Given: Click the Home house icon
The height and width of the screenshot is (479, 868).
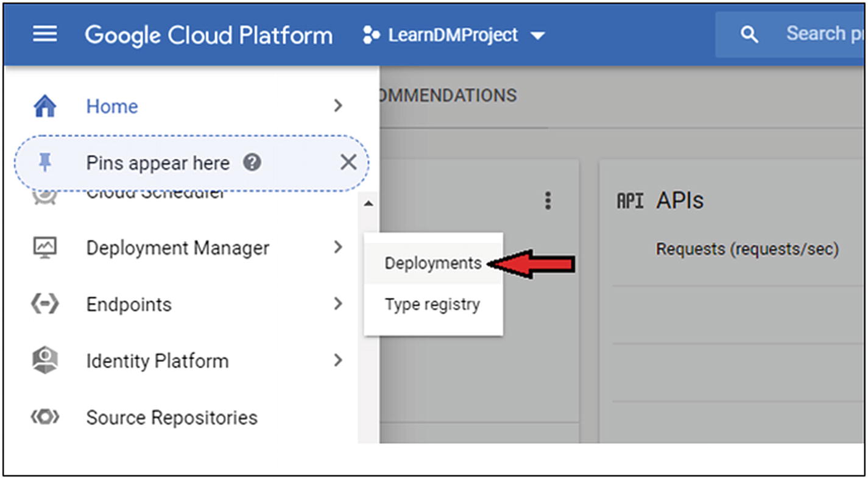Looking at the screenshot, I should (x=44, y=107).
